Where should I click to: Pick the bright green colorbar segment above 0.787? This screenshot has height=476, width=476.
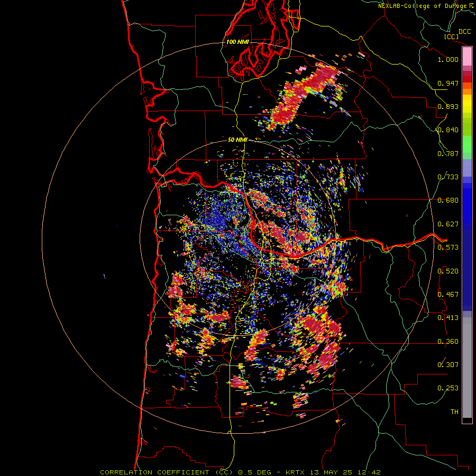pos(467,144)
